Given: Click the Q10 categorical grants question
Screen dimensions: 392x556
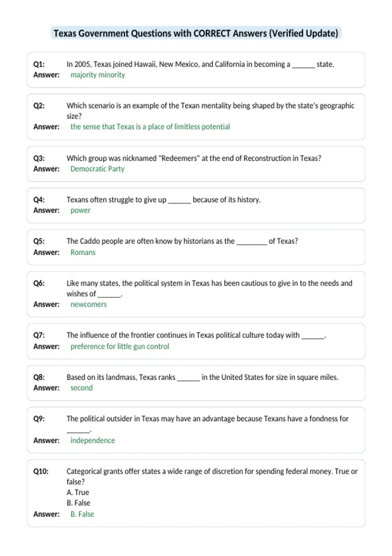Looking at the screenshot, I should 212,477.
